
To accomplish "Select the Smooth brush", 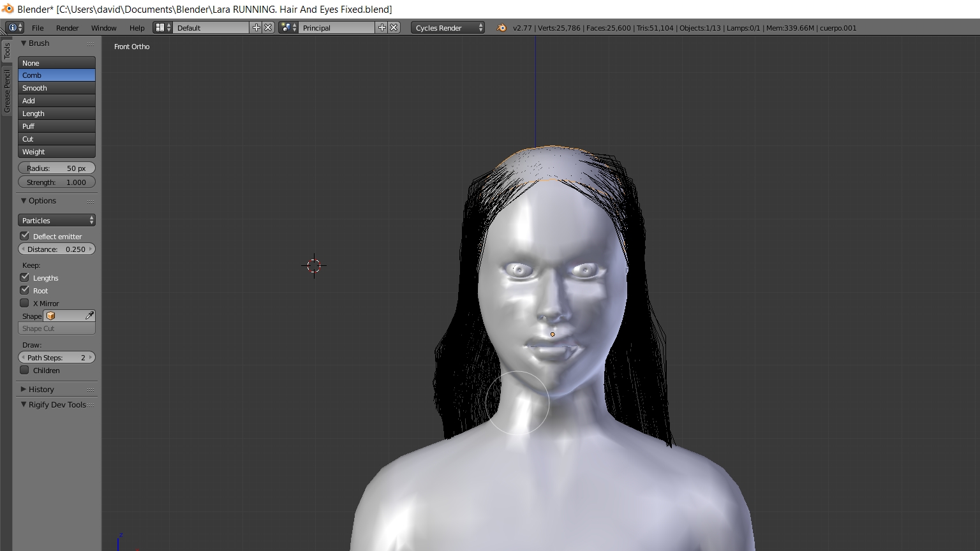I will (x=57, y=88).
